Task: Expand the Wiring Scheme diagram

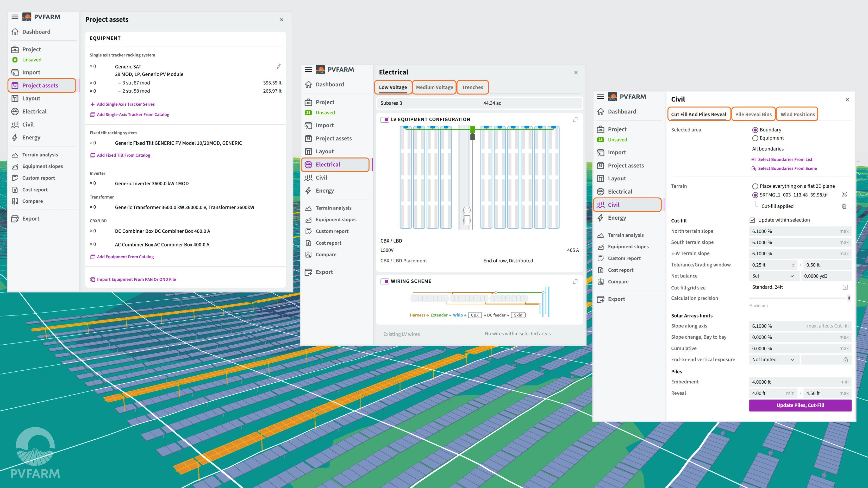Action: [x=575, y=281]
